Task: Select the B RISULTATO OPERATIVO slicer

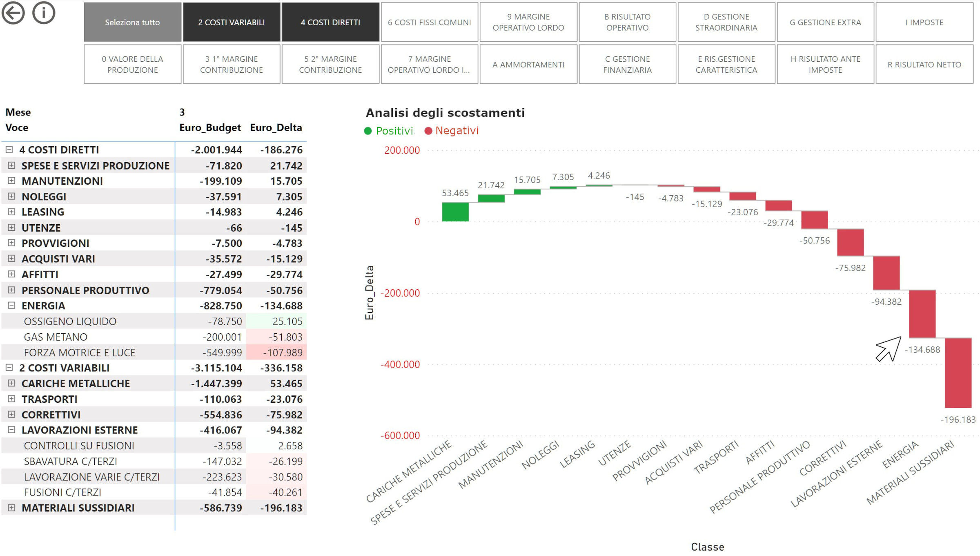Action: pyautogui.click(x=628, y=22)
